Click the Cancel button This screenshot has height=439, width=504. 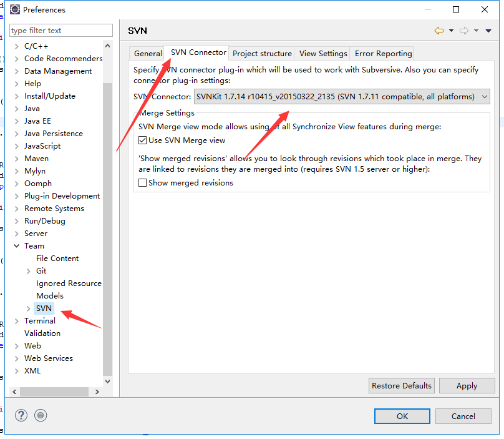[x=463, y=416]
